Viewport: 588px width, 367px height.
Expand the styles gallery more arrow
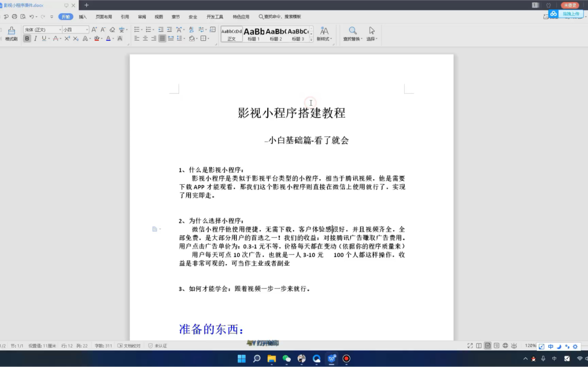[x=311, y=39]
